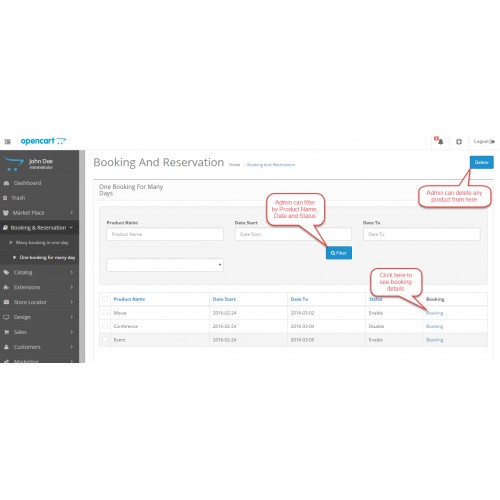Expand the Catalog sidebar menu
500x500 pixels.
click(39, 272)
